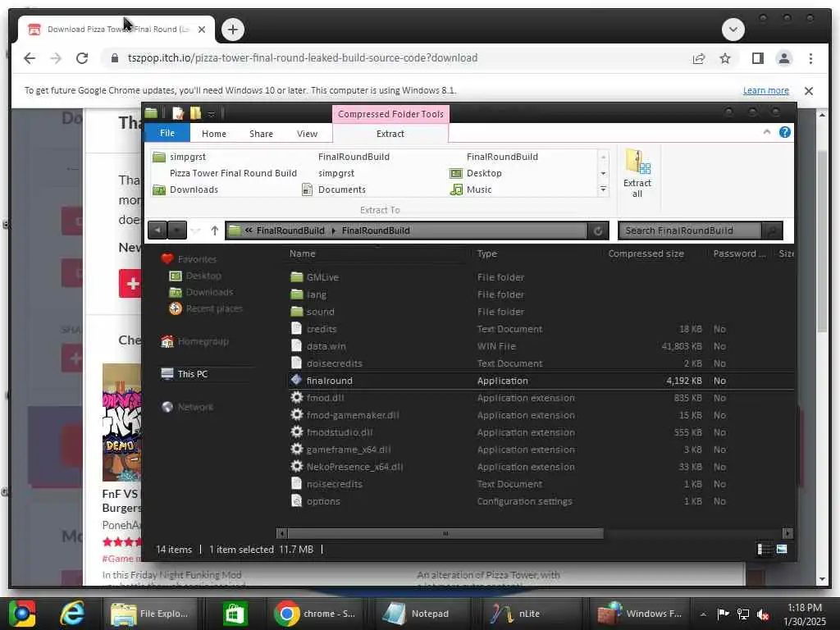Choose Pizza Tower Final Round Build destination

(233, 173)
